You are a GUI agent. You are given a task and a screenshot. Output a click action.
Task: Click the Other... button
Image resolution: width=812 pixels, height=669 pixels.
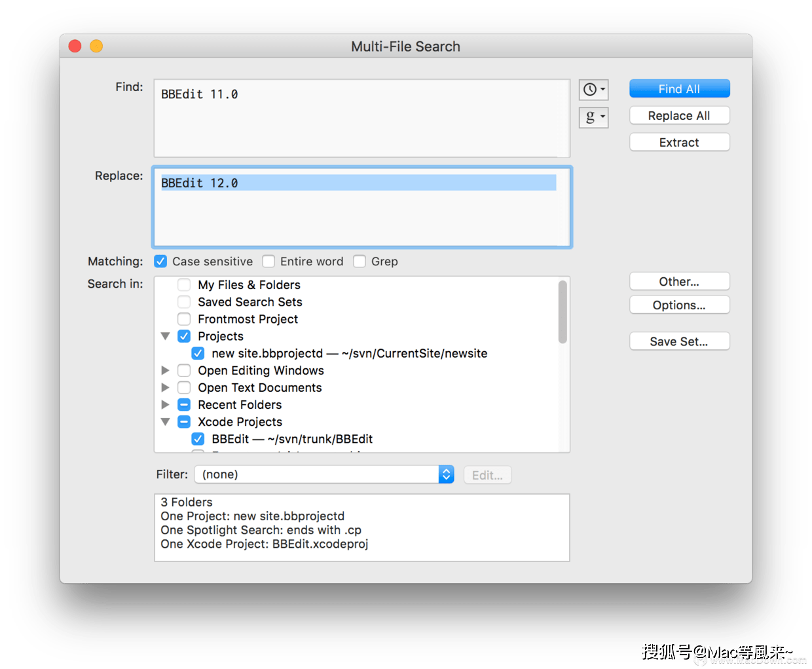[679, 282]
